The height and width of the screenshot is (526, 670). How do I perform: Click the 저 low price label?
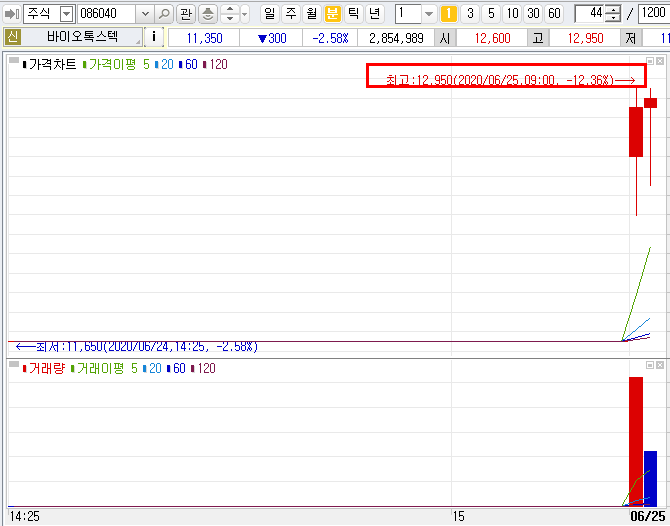[631, 38]
